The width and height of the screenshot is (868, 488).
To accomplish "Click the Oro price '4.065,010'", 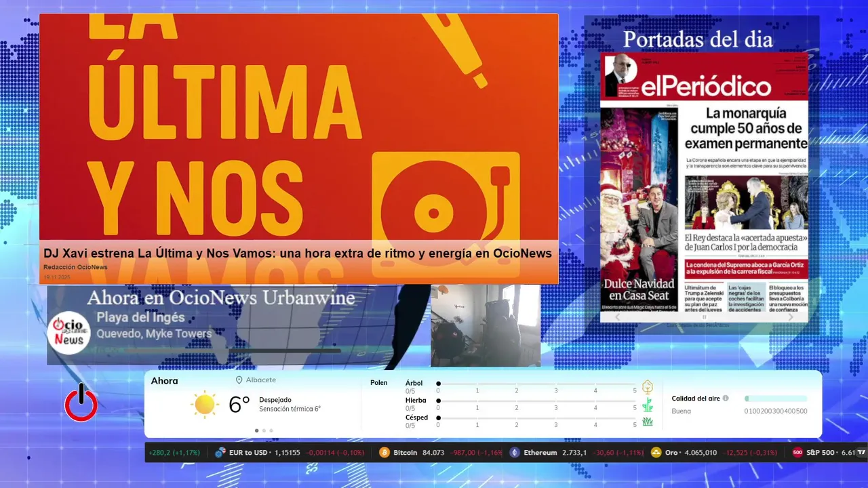I will (x=701, y=453).
